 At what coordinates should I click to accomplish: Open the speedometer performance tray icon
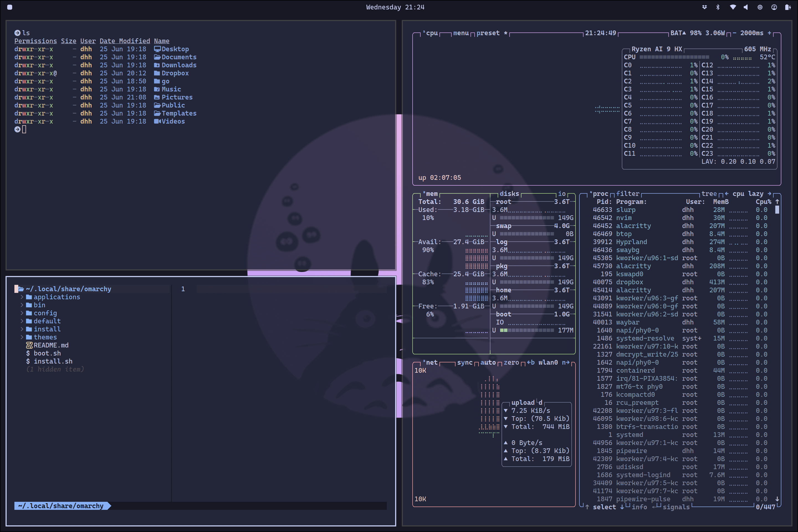tap(774, 7)
